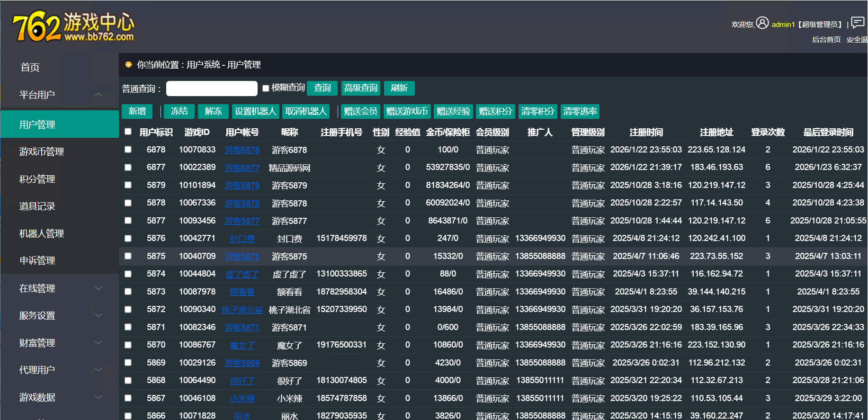The image size is (868, 420).
Task: Select the checkbox for user 5875
Action: tap(128, 256)
